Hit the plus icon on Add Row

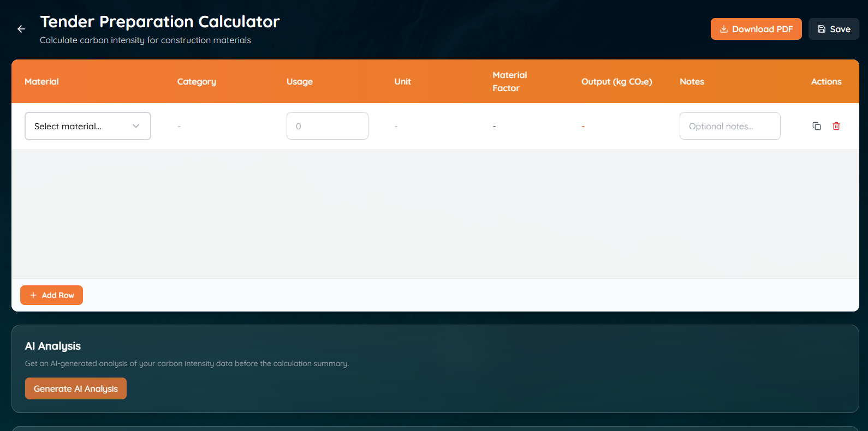click(33, 295)
